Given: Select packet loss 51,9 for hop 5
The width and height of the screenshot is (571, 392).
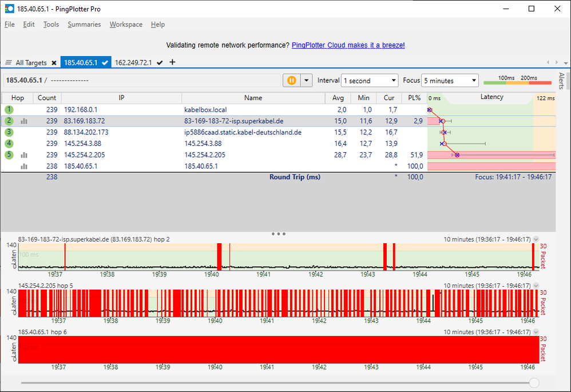Looking at the screenshot, I should (417, 155).
